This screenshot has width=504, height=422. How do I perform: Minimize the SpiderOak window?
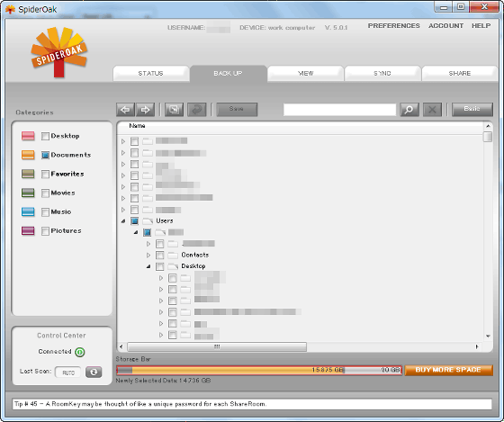point(444,7)
